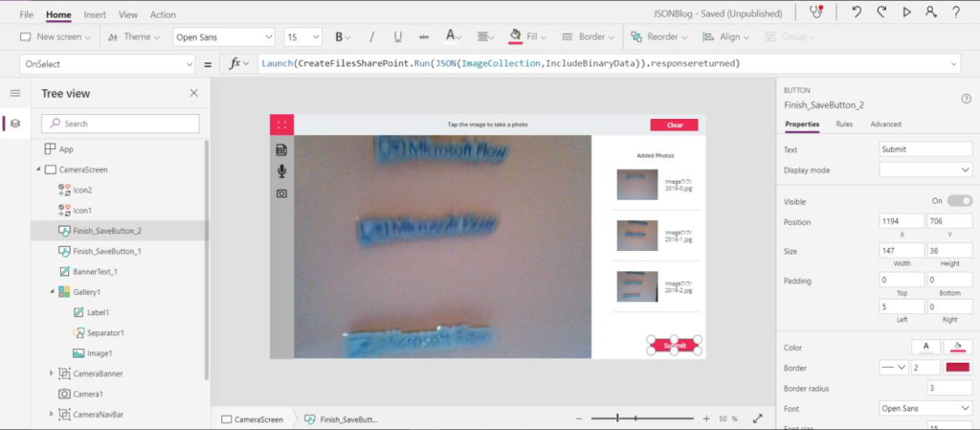Open the File menu
The image size is (980, 430).
click(x=26, y=14)
